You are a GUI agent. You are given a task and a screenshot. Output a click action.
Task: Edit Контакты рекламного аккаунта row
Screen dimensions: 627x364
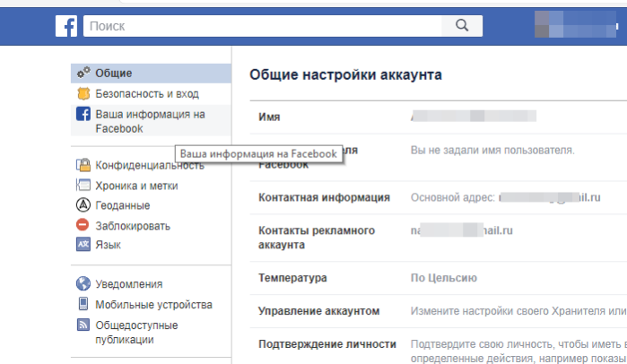pyautogui.click(x=439, y=238)
